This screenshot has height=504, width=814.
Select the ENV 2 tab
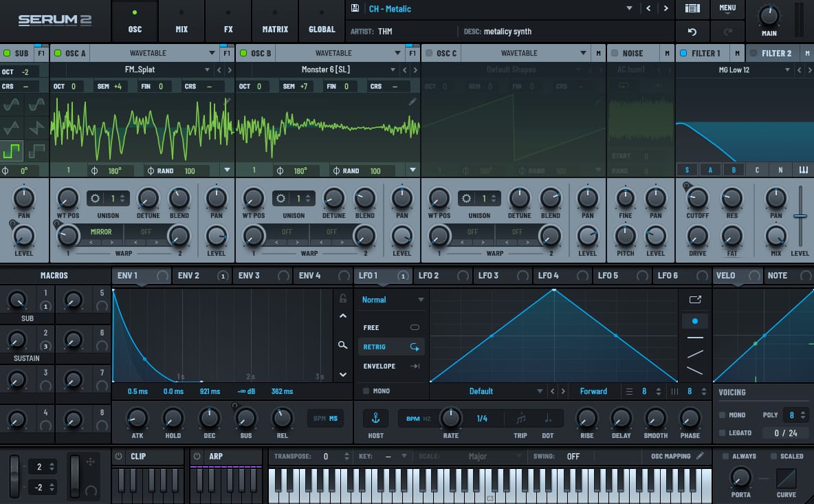click(x=202, y=276)
